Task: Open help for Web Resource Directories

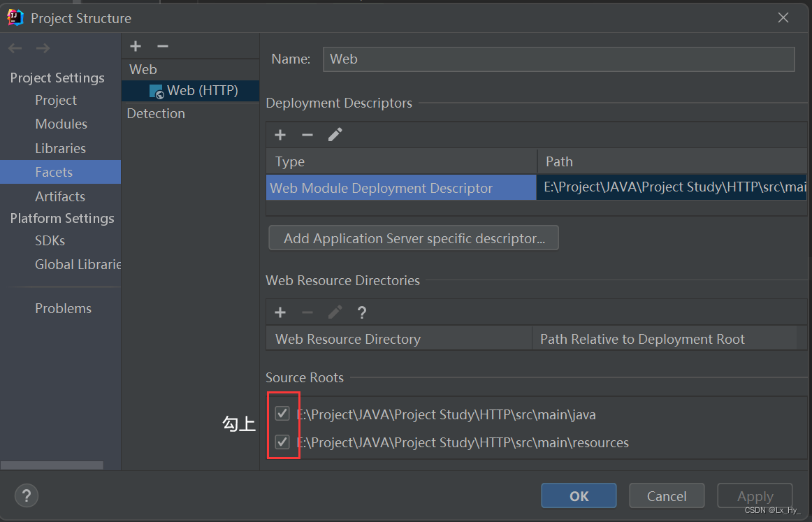Action: [x=361, y=312]
